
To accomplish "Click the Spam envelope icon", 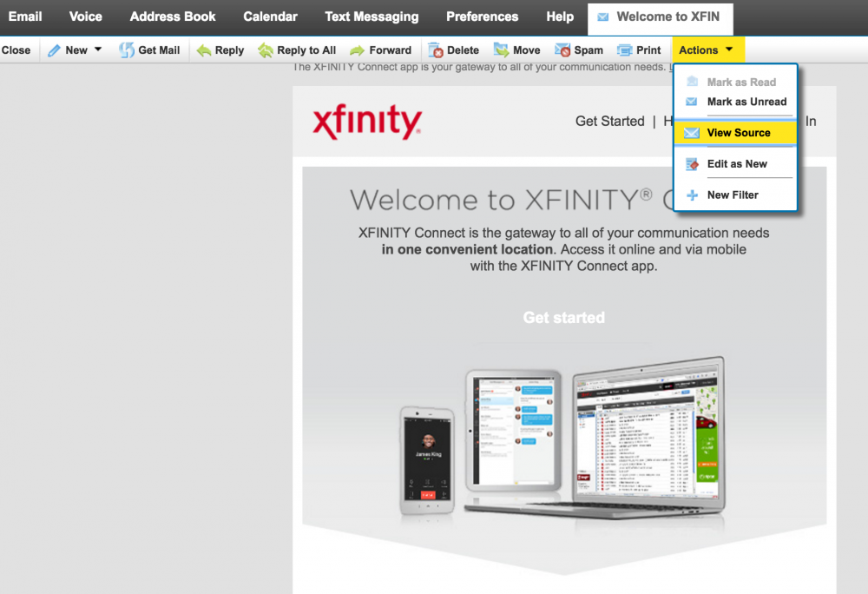I will click(562, 50).
